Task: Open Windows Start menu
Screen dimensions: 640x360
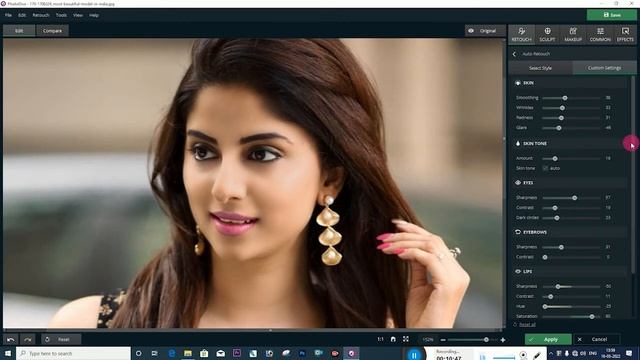Action: click(8, 353)
